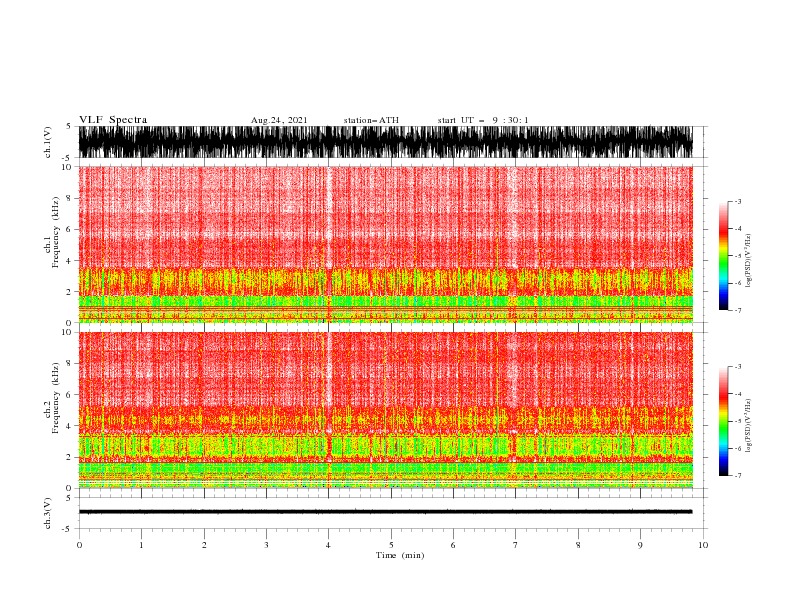Click the -5 tick label of ch.3(V) axis
Screen dimensions: 792x612
point(68,529)
